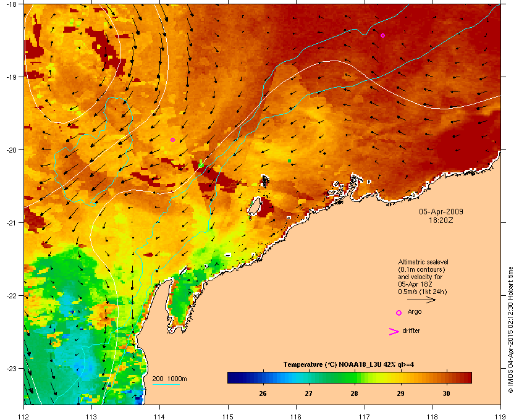The image size is (519, 420).
Task: Click the '(0.1m contours)' legend text
Action: [x=421, y=269]
